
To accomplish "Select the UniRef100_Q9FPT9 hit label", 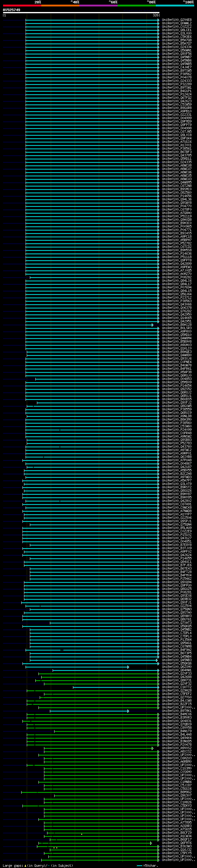I will click(x=177, y=125).
